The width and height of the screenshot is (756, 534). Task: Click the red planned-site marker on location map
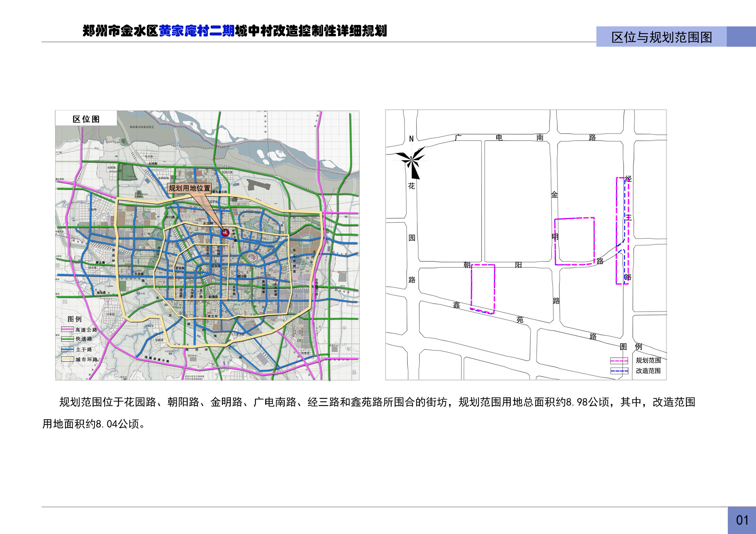pos(225,233)
